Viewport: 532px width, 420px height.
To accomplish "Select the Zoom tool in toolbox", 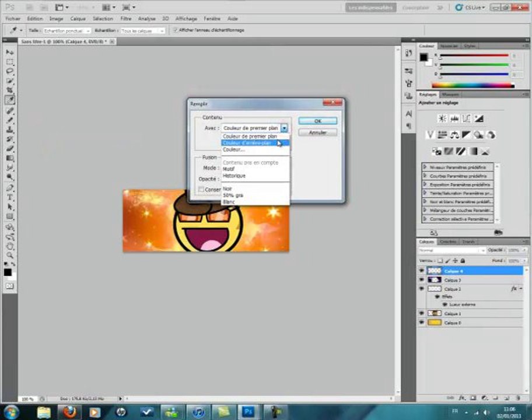I will pos(10,255).
